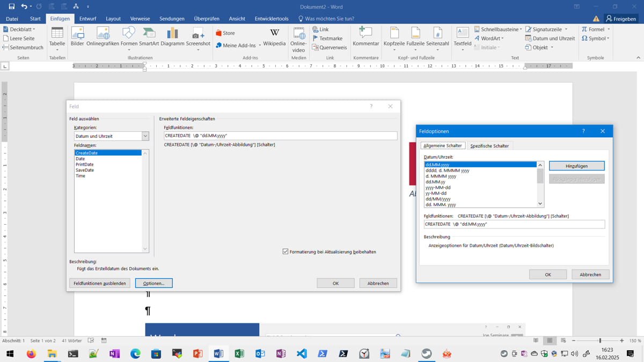Open Seitenzahl page number options
The height and width of the screenshot is (362, 644).
coord(437,39)
